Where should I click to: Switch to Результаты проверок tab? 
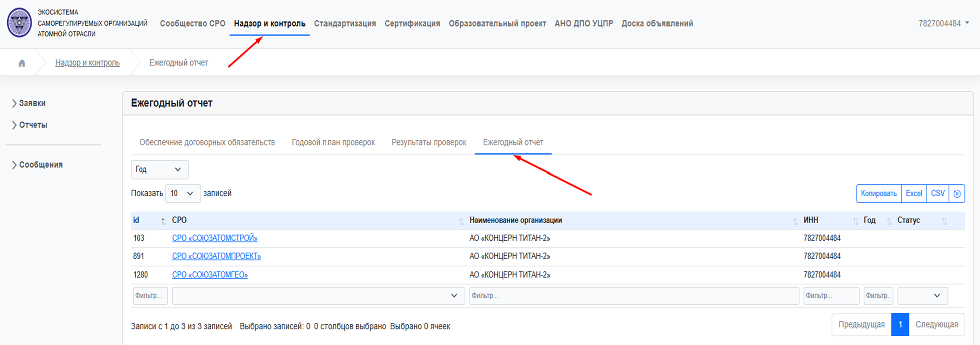coord(428,142)
